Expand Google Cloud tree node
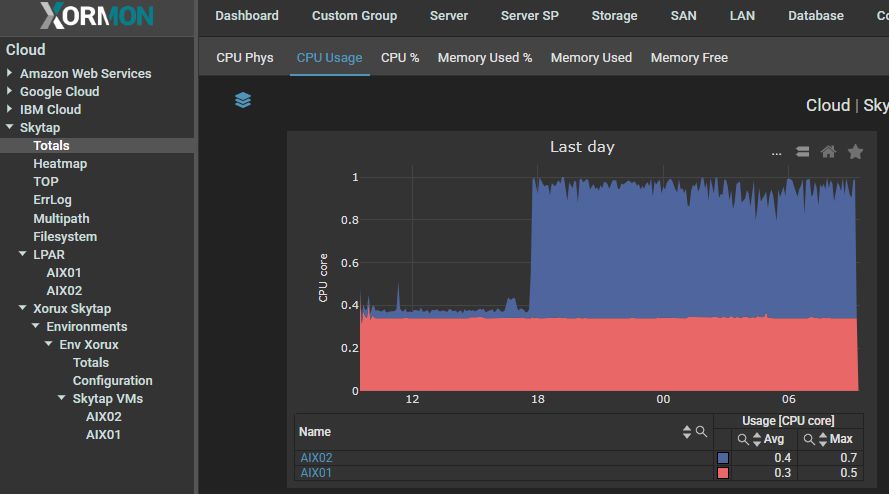Viewport: 889px width, 494px height. (9, 91)
